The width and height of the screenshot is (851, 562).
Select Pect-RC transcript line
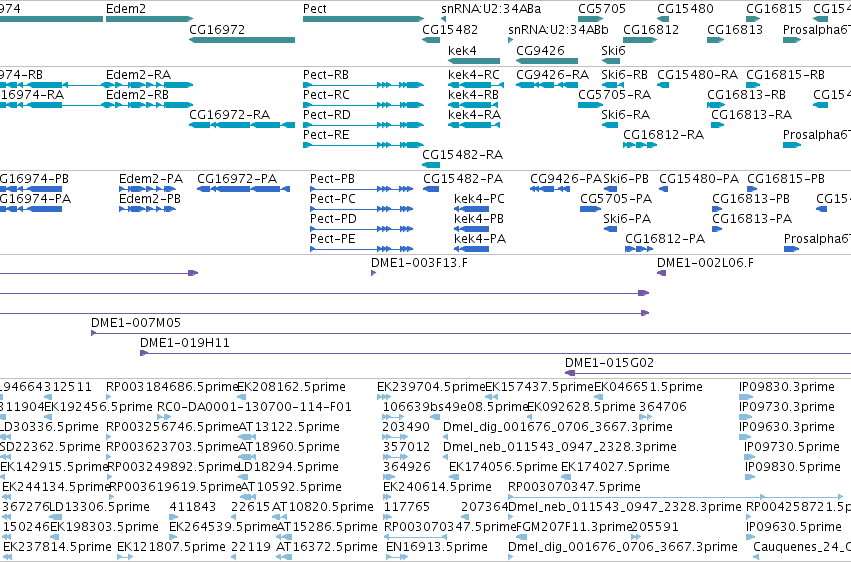tap(363, 105)
